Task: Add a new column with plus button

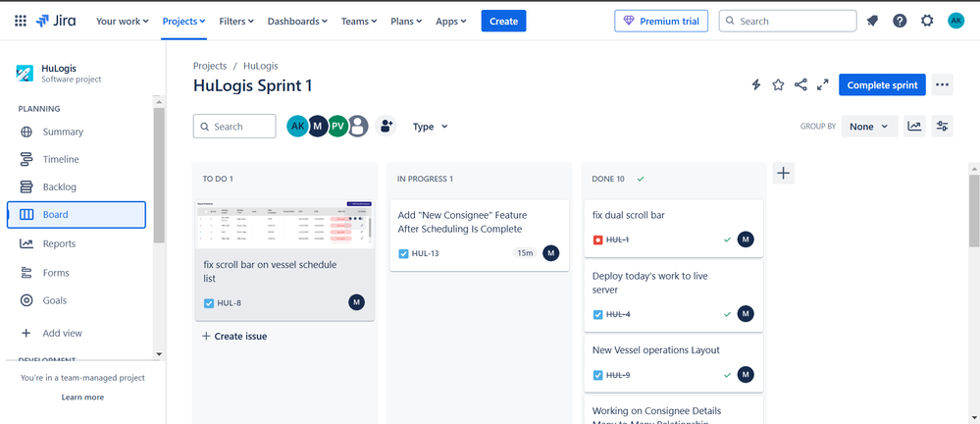Action: click(x=783, y=173)
